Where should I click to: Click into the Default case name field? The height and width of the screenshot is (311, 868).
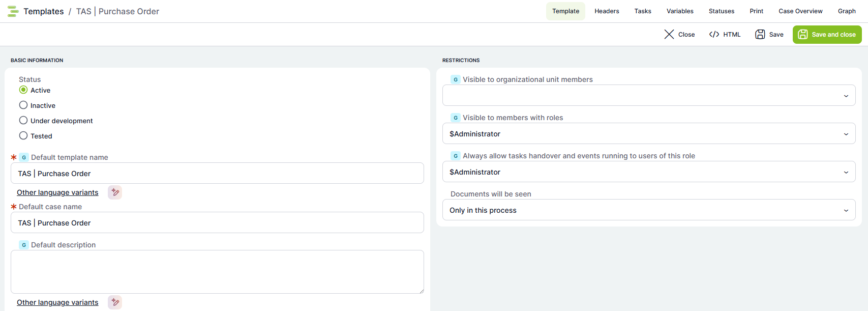click(217, 223)
